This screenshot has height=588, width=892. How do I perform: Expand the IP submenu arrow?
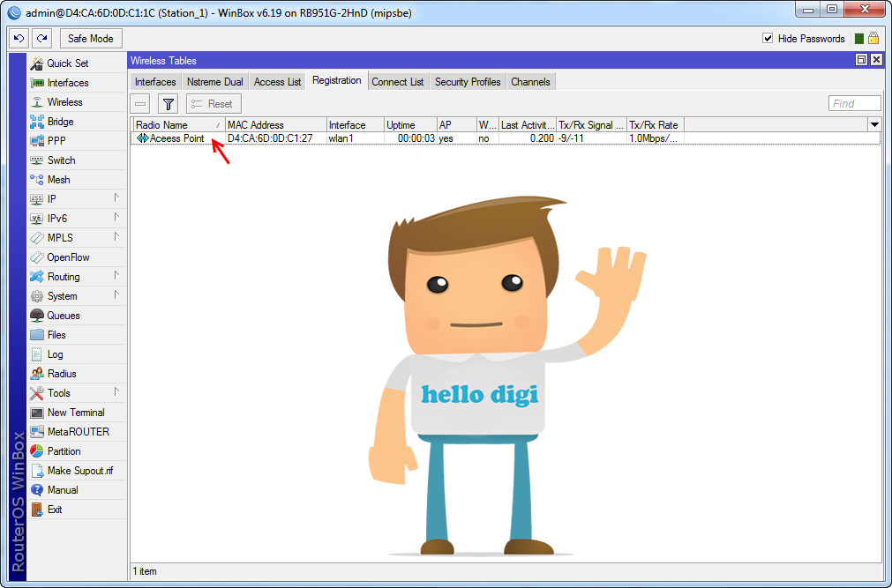point(116,197)
